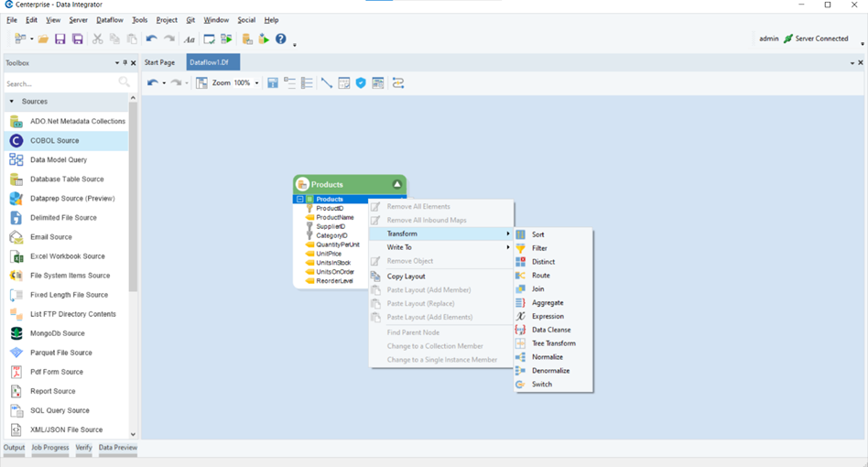The width and height of the screenshot is (868, 467).
Task: Open the Dataflow menu in the menu bar
Action: (109, 20)
